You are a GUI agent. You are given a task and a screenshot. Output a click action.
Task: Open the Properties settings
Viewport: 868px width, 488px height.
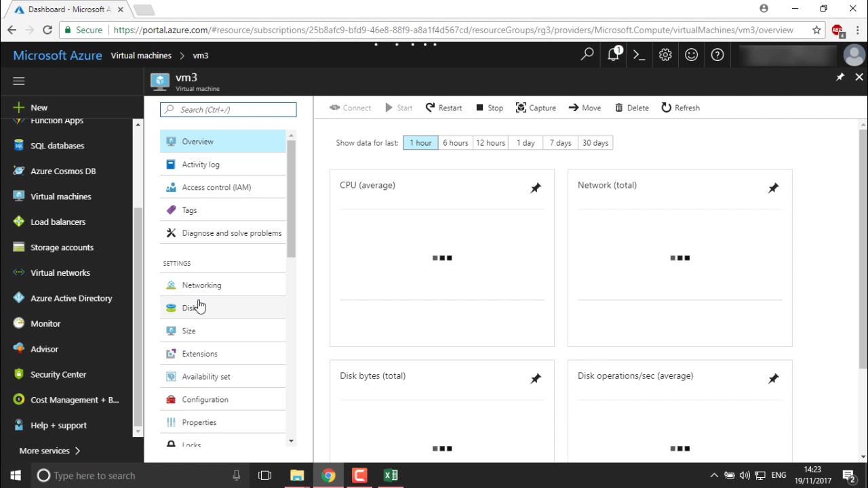coord(223,422)
